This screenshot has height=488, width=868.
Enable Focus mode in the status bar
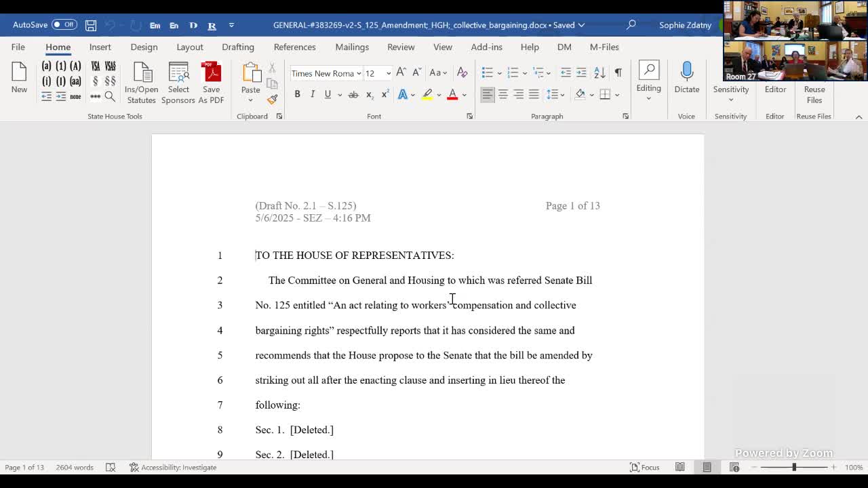pyautogui.click(x=644, y=467)
